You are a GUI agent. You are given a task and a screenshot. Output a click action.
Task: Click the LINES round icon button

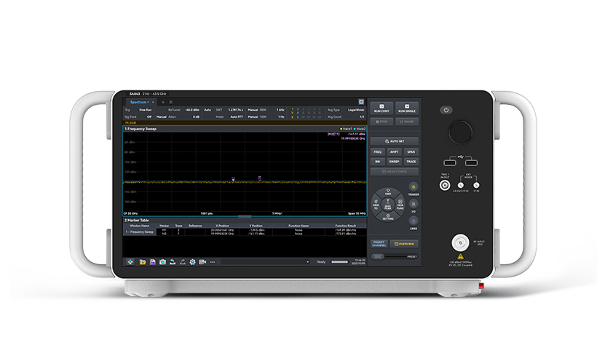(413, 220)
